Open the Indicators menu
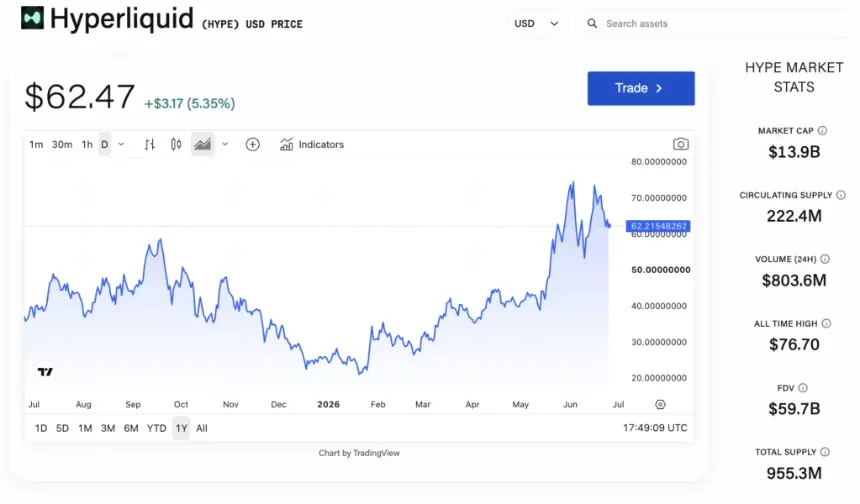 (312, 144)
